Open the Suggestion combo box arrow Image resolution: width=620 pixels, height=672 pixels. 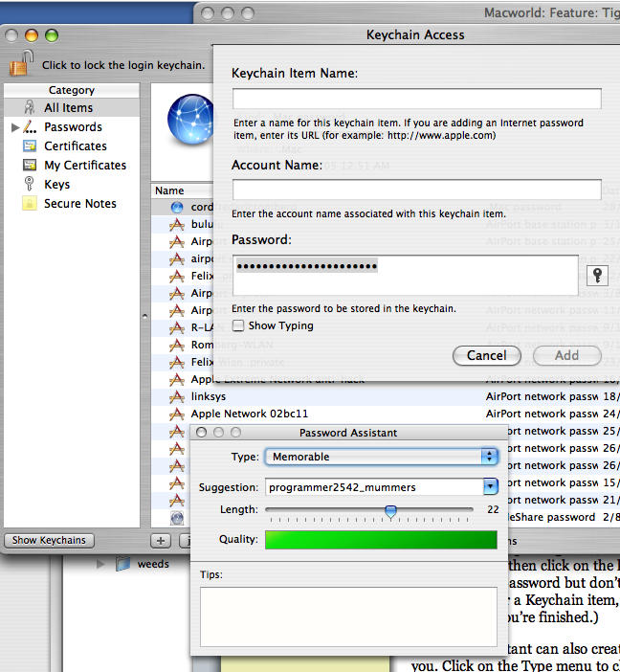pyautogui.click(x=491, y=487)
